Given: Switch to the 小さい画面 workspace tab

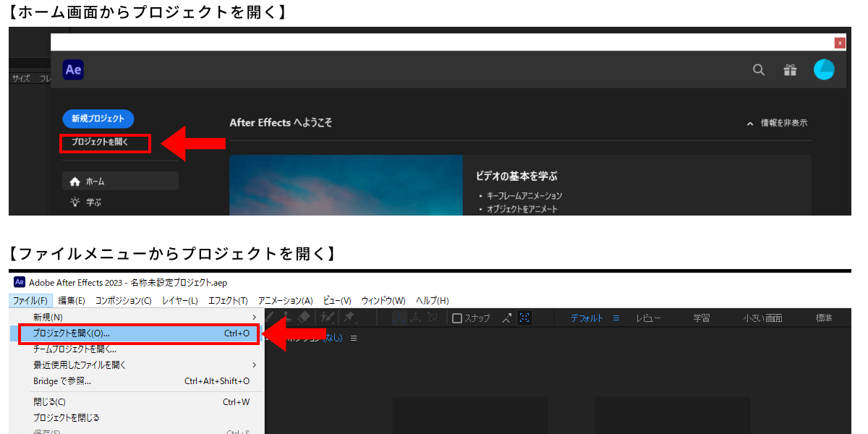Looking at the screenshot, I should 762,318.
